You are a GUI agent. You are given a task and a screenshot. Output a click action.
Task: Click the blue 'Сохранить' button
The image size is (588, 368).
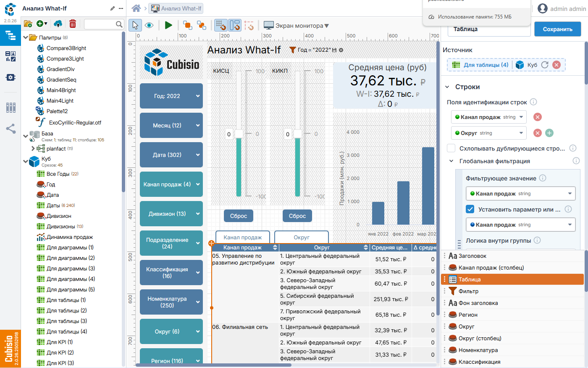pos(558,29)
